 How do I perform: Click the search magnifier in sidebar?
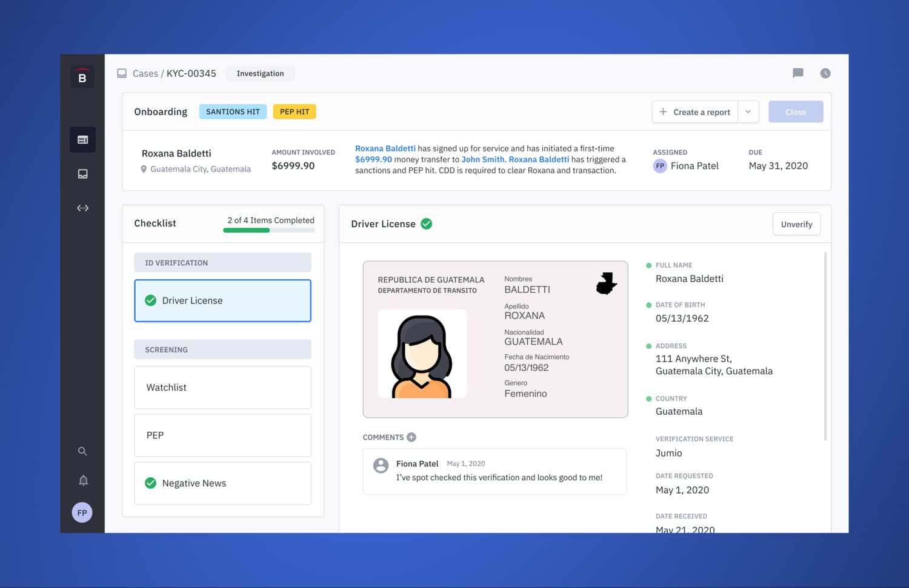coord(82,451)
